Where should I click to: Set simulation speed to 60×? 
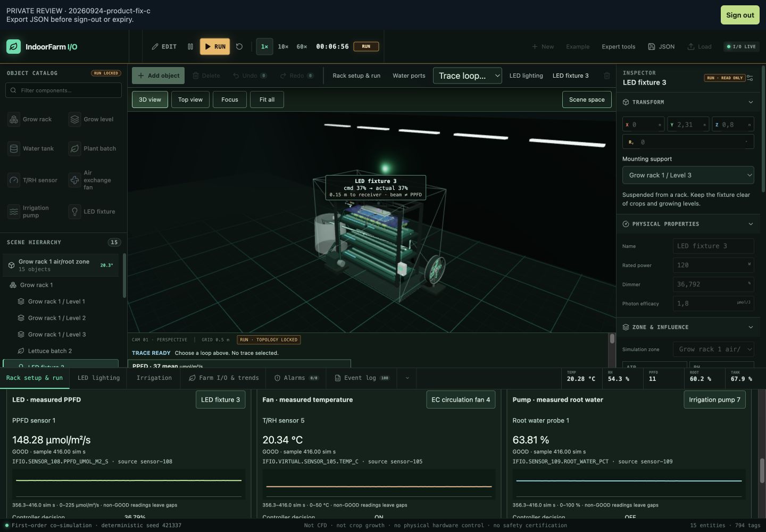pyautogui.click(x=302, y=47)
